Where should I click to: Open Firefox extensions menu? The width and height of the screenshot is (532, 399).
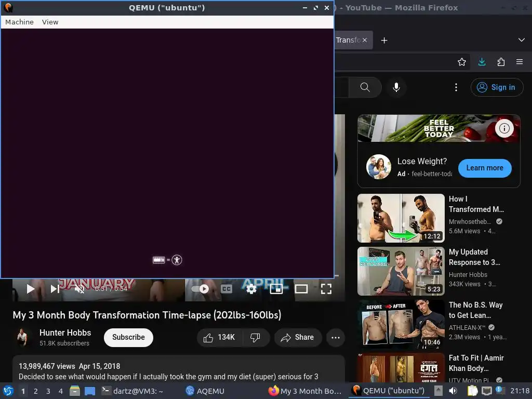coord(501,62)
